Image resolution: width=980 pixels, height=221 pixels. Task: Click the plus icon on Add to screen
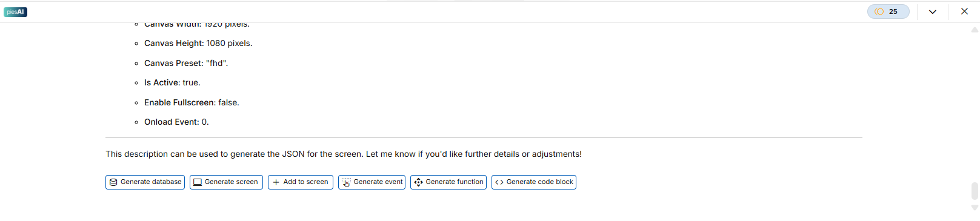[x=276, y=182]
